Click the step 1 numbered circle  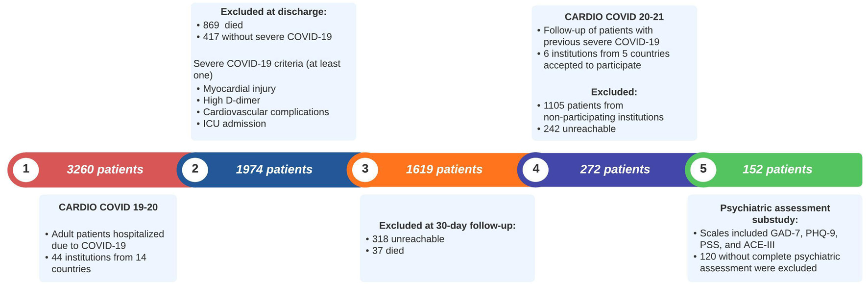[26, 169]
